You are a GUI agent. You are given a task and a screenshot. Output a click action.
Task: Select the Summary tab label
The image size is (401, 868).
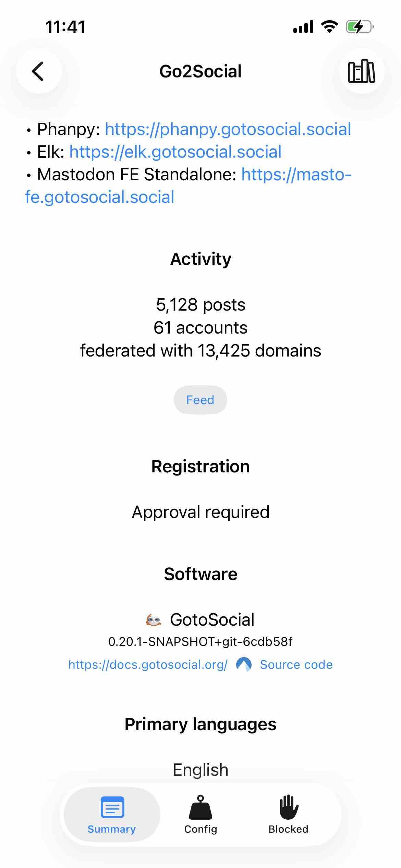(x=112, y=829)
